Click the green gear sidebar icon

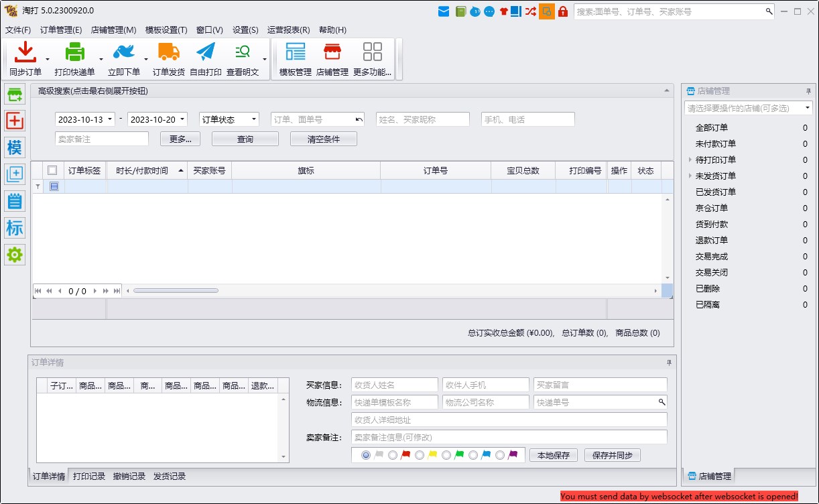[15, 255]
